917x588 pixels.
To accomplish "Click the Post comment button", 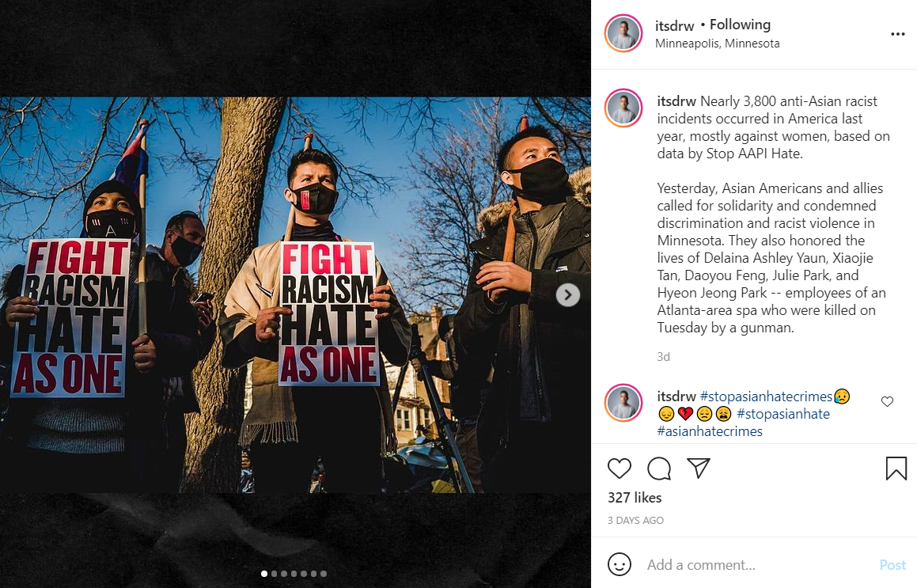I will pos(892,565).
